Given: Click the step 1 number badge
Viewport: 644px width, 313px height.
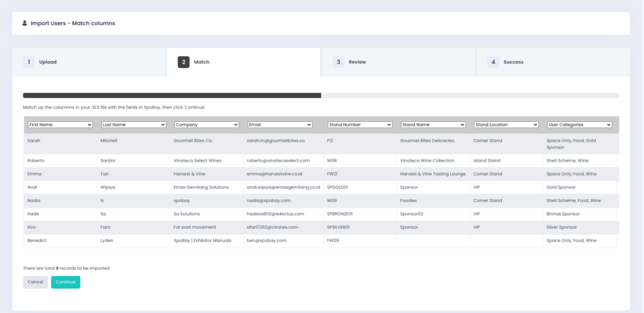Looking at the screenshot, I should (29, 62).
